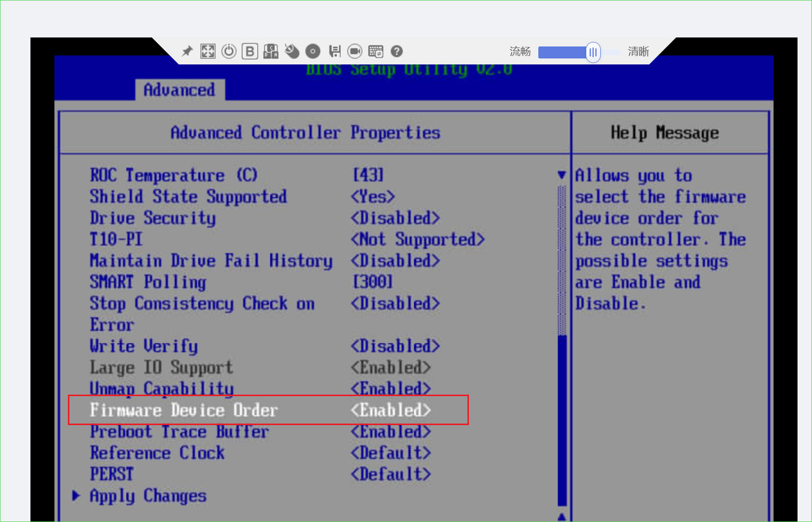Select the PERST setting

(x=112, y=474)
